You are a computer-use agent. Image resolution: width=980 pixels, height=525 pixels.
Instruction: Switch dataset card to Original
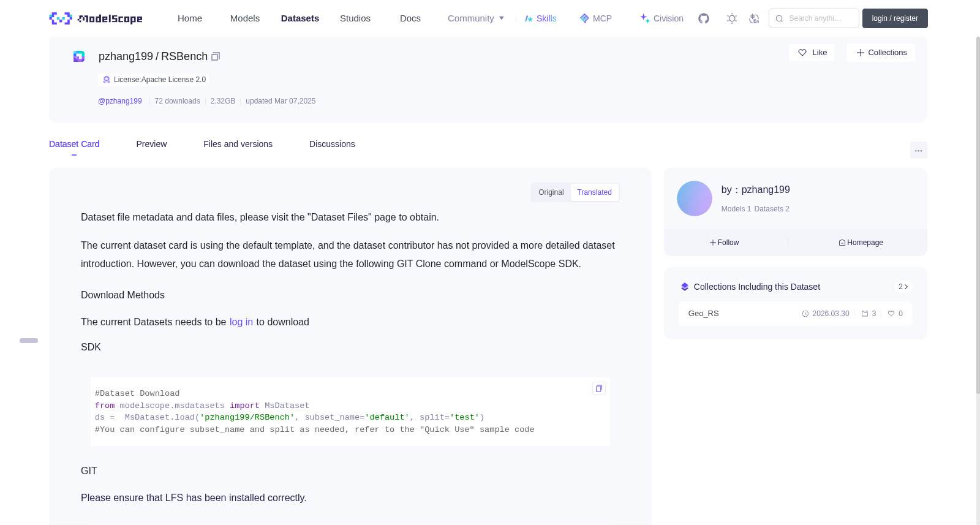coord(551,192)
